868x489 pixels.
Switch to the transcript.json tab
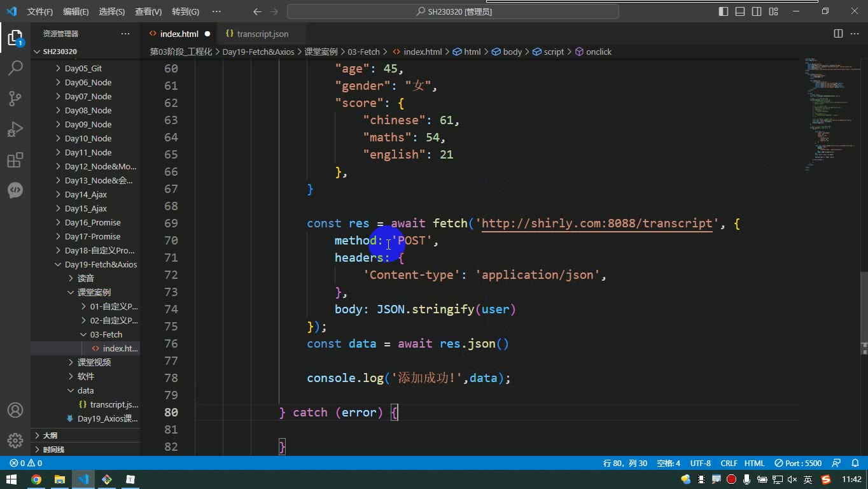pos(257,34)
